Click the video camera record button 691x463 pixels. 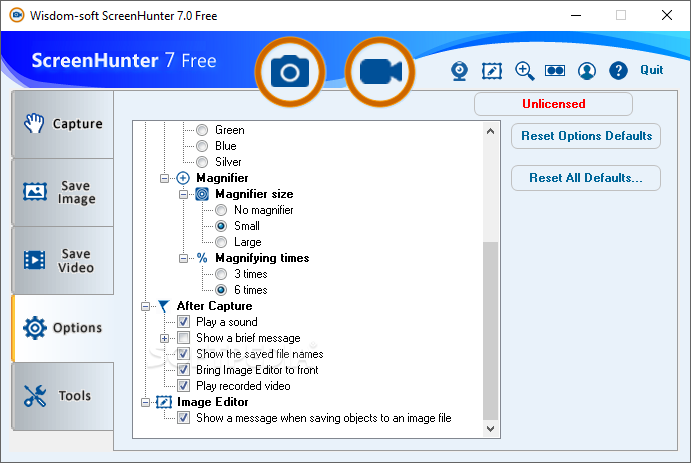tap(380, 72)
